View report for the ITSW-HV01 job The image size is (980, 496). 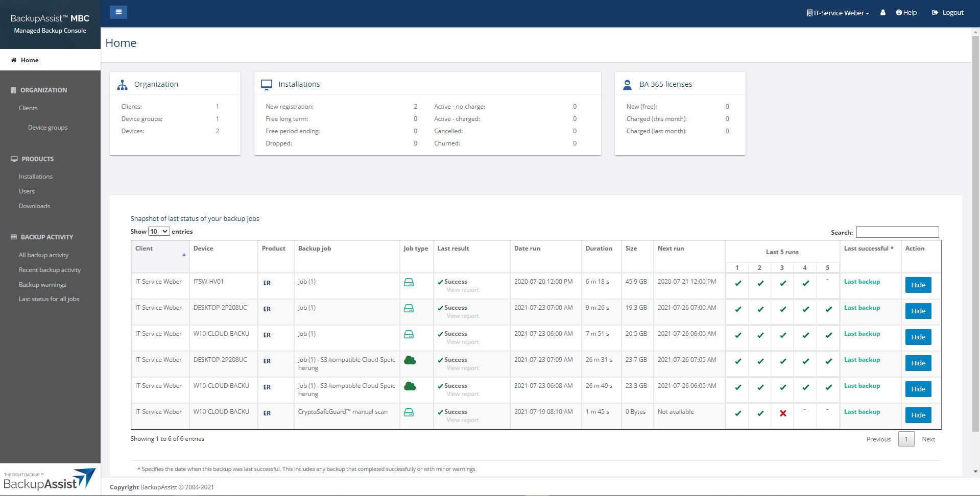(x=463, y=290)
